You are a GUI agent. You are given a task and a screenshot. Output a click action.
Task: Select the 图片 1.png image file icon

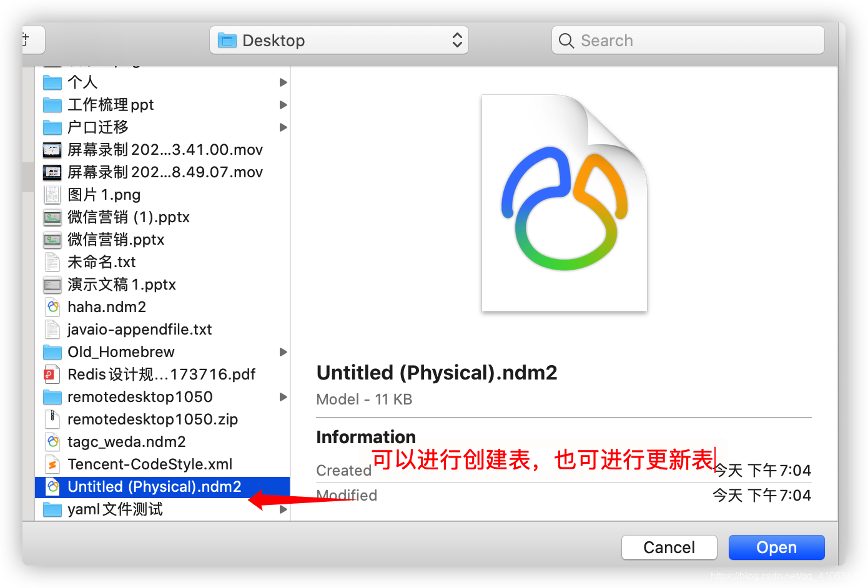52,194
